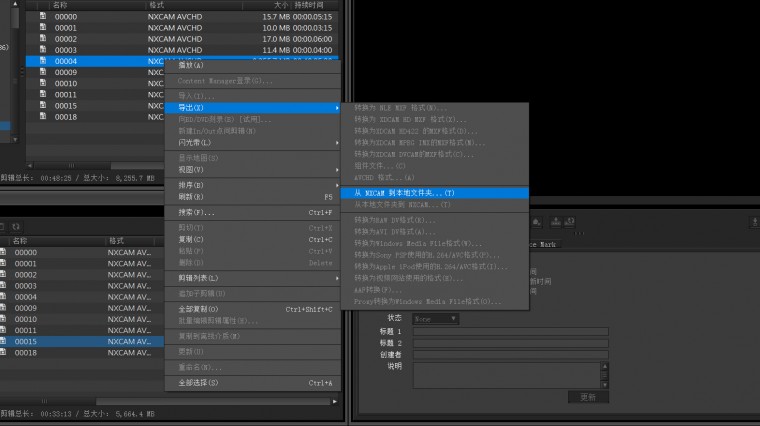This screenshot has width=760, height=426.
Task: Select AVCHD 格式...(A) in export submenu
Action: pyautogui.click(x=434, y=177)
